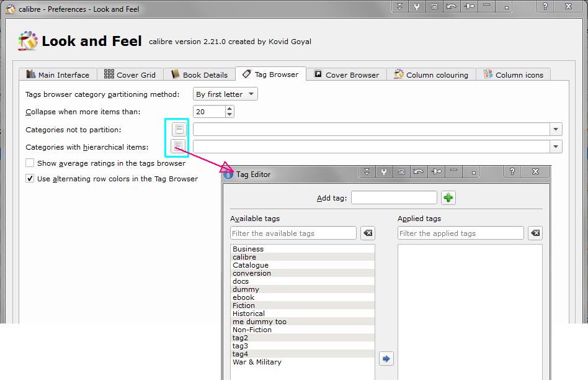Open tag editor for Categories not to partition

(179, 129)
